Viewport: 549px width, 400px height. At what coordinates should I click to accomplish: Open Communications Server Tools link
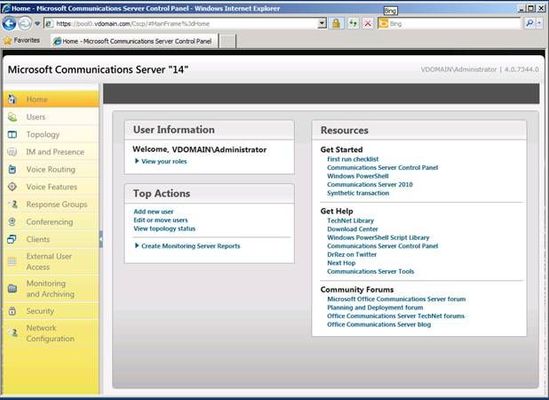coord(370,271)
